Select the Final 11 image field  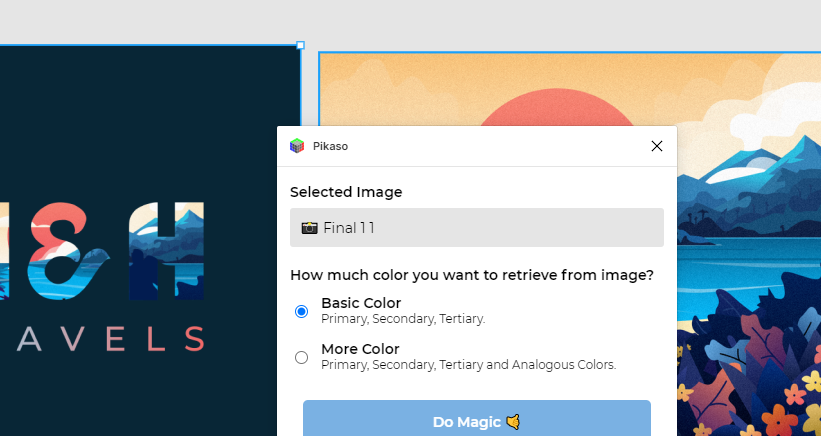point(477,227)
